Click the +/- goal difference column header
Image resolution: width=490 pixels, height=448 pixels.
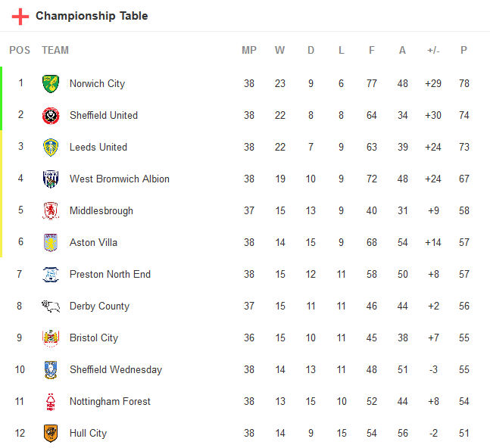click(433, 51)
